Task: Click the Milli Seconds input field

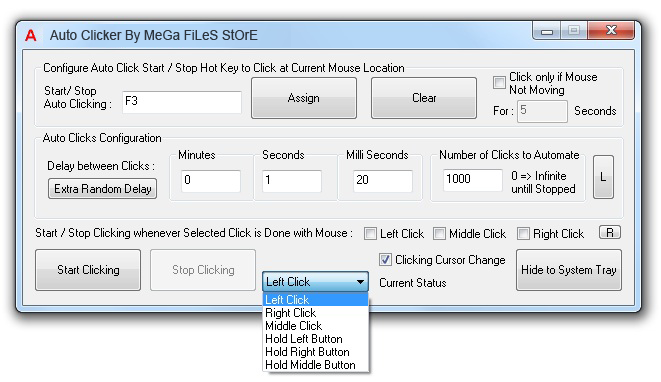Action: point(383,181)
